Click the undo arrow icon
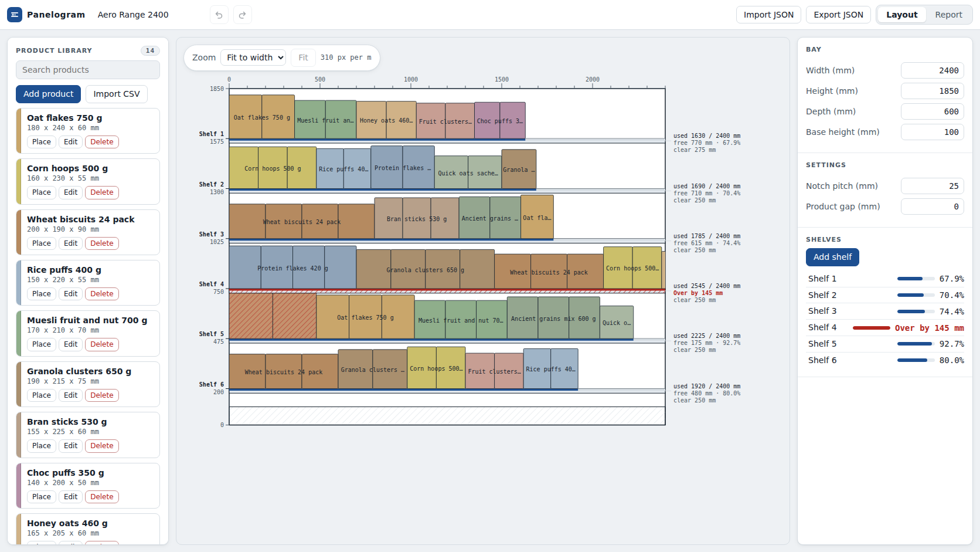Viewport: 980px width, 552px height. tap(219, 15)
